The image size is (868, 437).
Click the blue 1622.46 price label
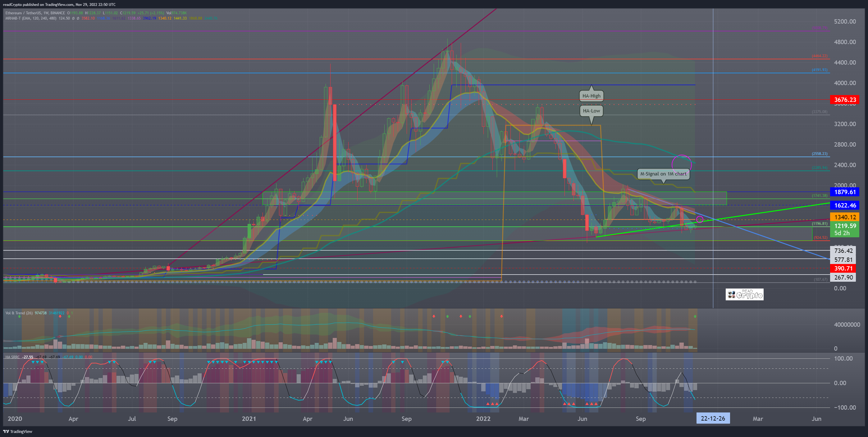tap(845, 205)
